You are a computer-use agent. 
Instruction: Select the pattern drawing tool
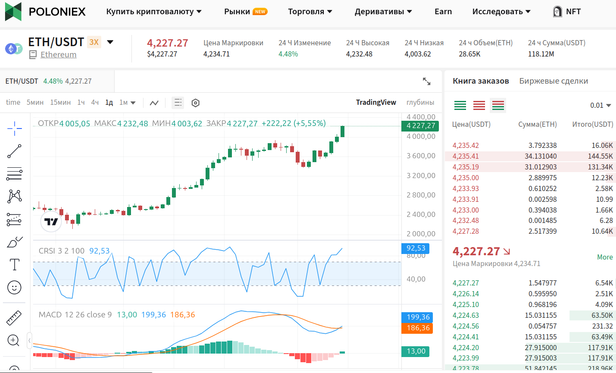(15, 196)
